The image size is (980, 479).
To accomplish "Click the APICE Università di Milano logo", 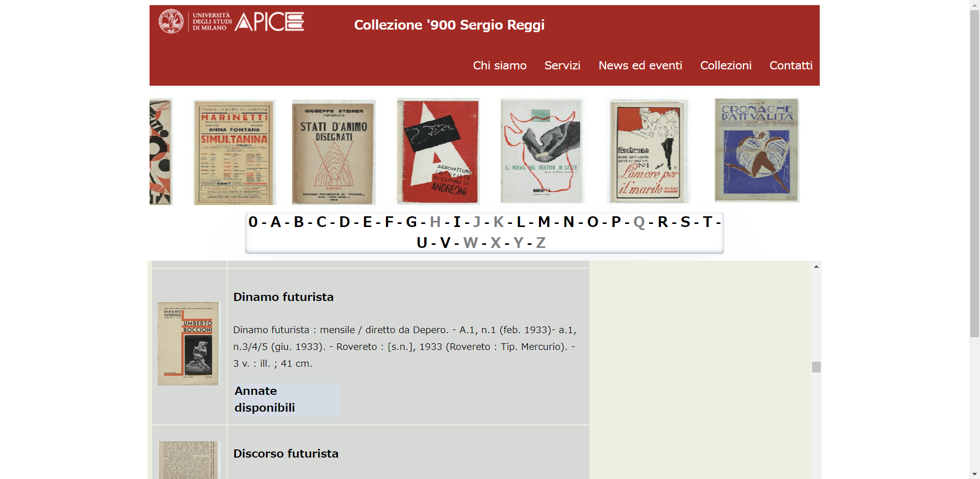I will (x=231, y=22).
